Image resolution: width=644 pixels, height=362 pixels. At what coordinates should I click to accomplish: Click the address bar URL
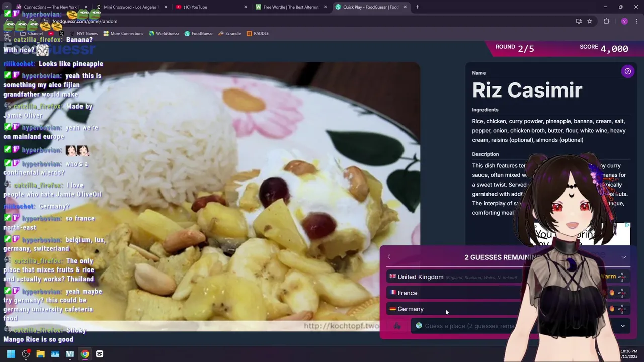(x=85, y=21)
